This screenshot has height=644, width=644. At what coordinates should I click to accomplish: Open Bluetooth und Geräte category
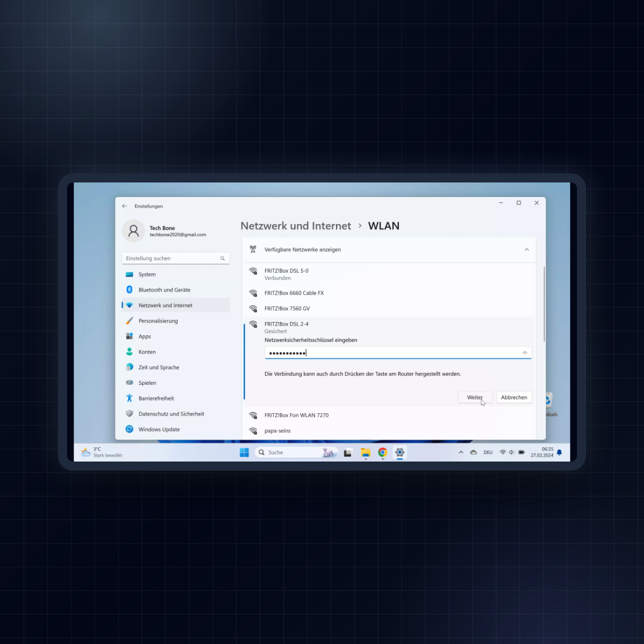[x=175, y=290]
